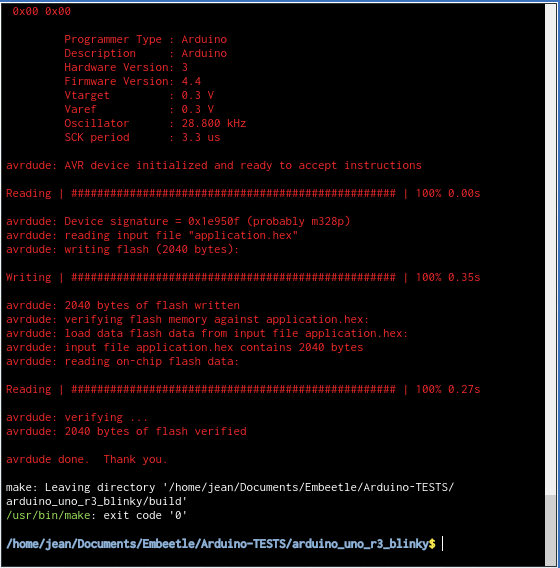Click the SCK period 3.3 us line

pyautogui.click(x=142, y=137)
